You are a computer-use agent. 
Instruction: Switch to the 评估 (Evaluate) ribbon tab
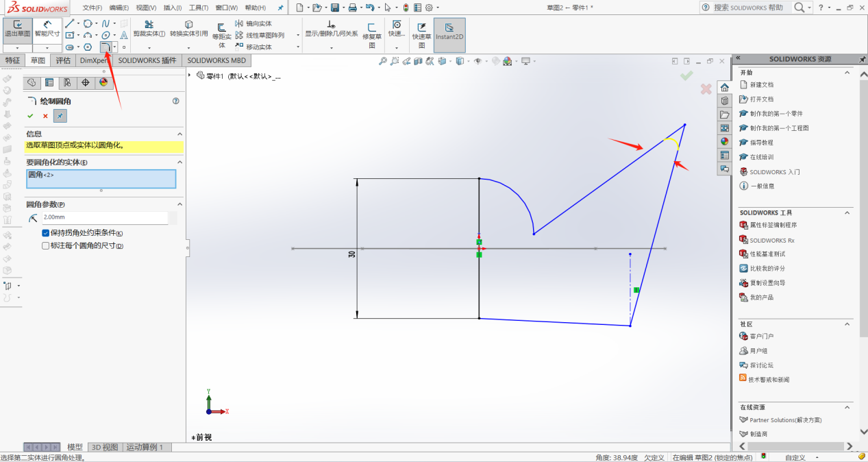[63, 60]
